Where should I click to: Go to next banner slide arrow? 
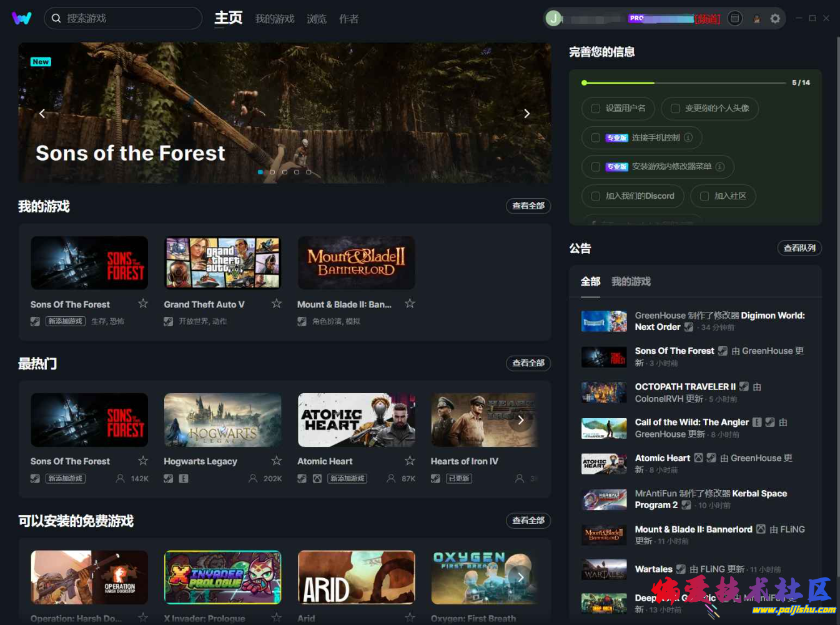point(526,113)
